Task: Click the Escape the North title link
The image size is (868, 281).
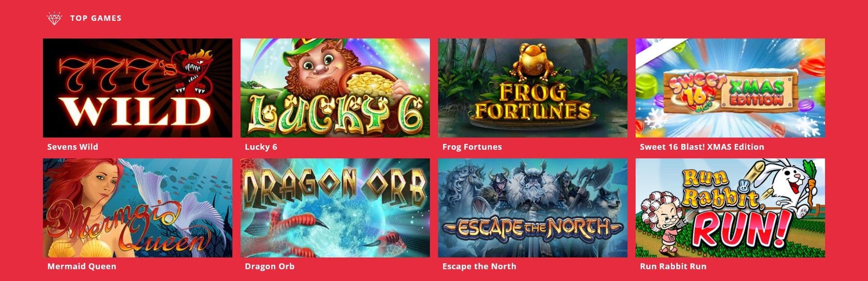Action: tap(479, 266)
